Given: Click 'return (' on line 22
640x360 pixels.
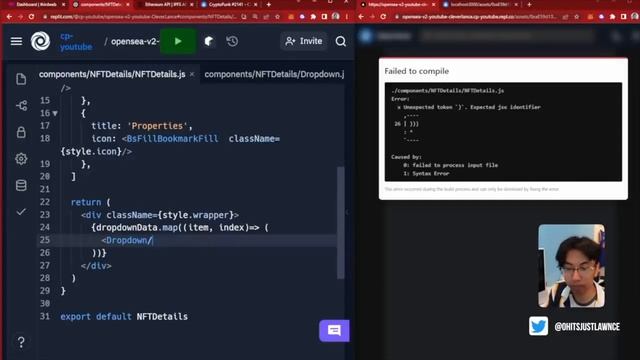Looking at the screenshot, I should (x=91, y=202).
